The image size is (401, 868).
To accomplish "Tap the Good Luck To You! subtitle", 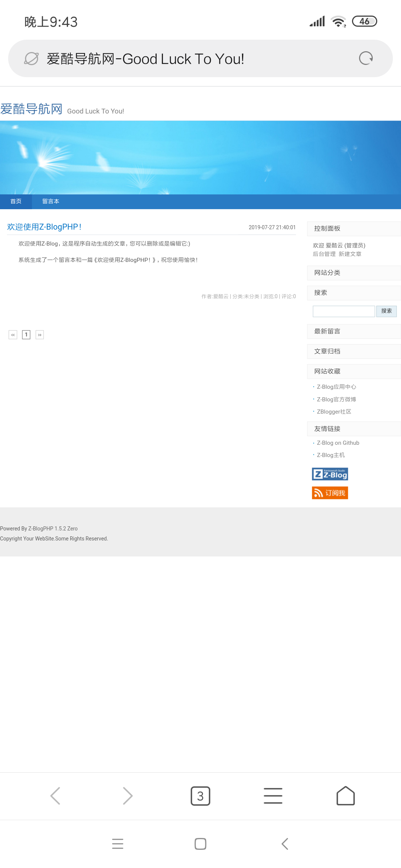I will (x=95, y=111).
